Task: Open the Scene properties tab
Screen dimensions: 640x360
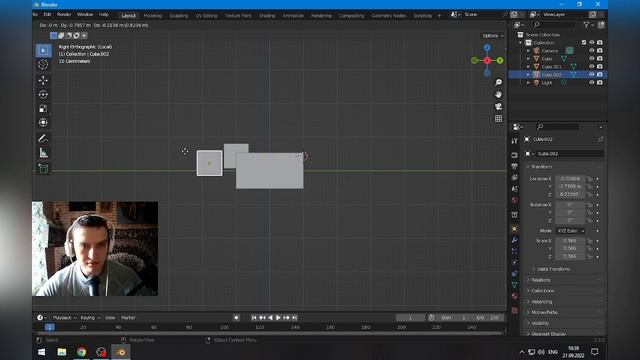Action: point(515,189)
